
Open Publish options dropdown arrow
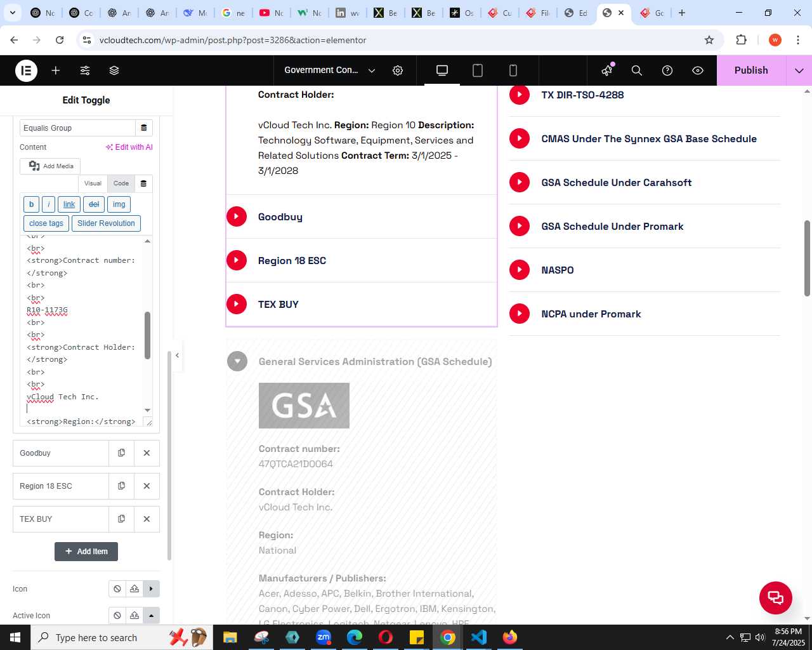[799, 70]
